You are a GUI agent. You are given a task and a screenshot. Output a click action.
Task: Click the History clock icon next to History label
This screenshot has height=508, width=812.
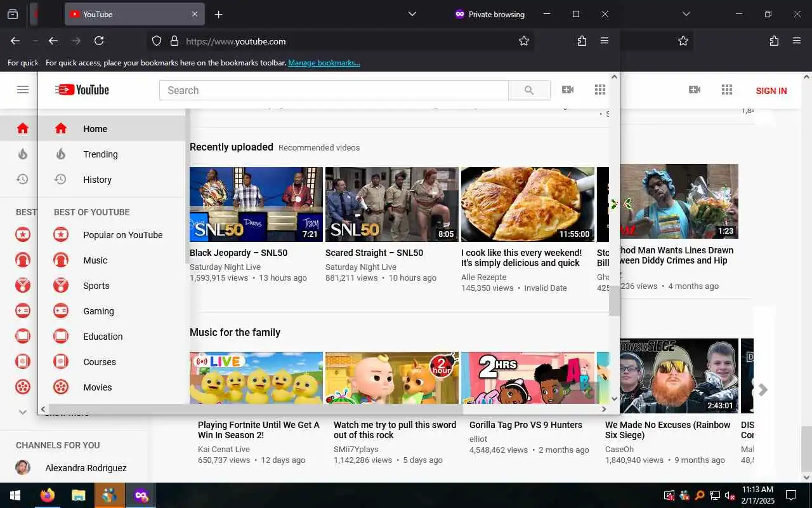point(61,180)
